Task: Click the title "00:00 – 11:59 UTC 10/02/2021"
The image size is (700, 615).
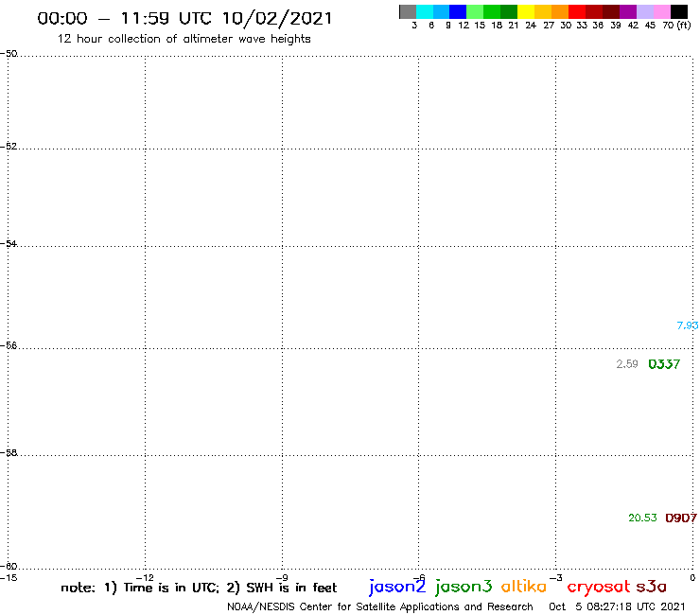Action: point(184,18)
